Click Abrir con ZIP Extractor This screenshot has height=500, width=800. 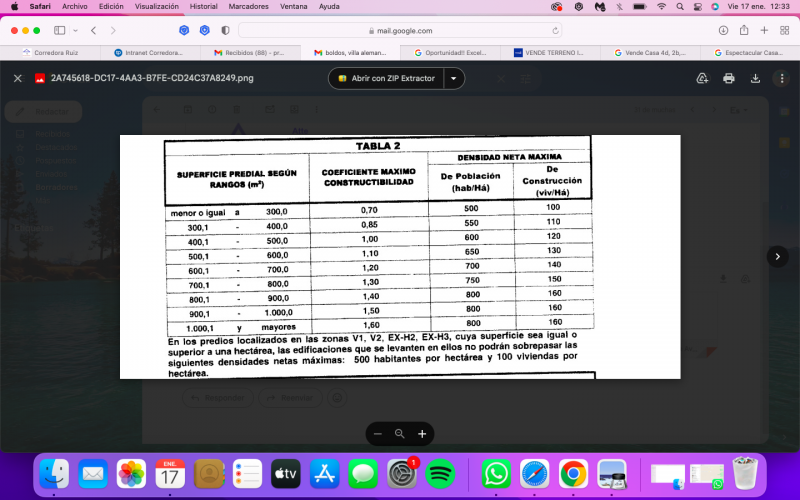386,79
